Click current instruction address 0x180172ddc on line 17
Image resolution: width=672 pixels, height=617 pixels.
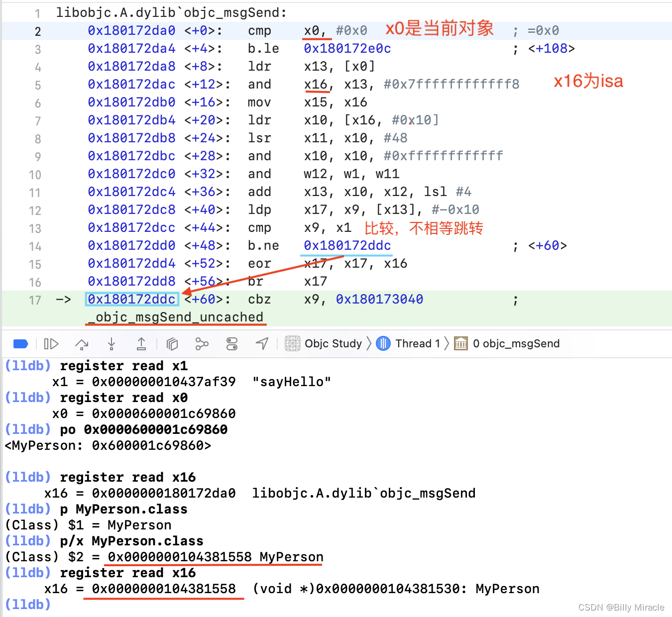tap(131, 300)
